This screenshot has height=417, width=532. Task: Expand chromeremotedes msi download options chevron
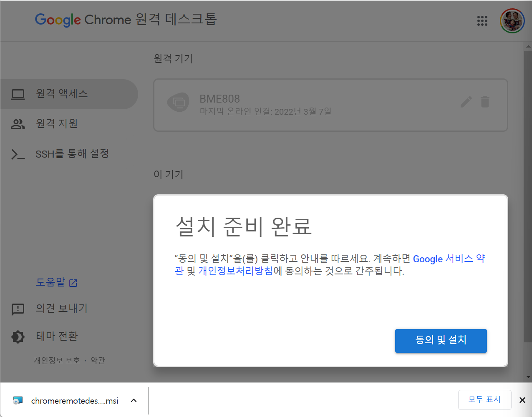[x=134, y=400]
